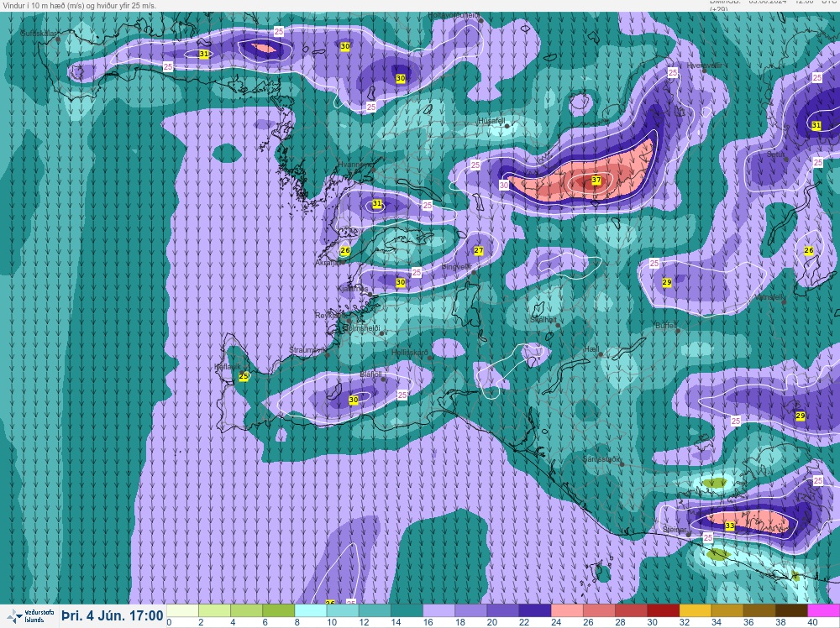
Task: Click the Akranes station label
Action: click(x=329, y=263)
